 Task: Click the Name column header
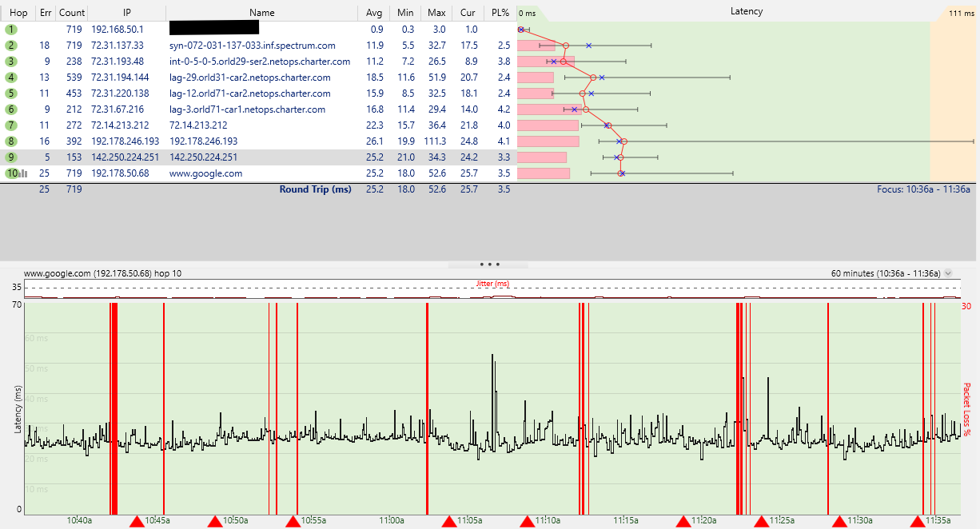(x=262, y=13)
